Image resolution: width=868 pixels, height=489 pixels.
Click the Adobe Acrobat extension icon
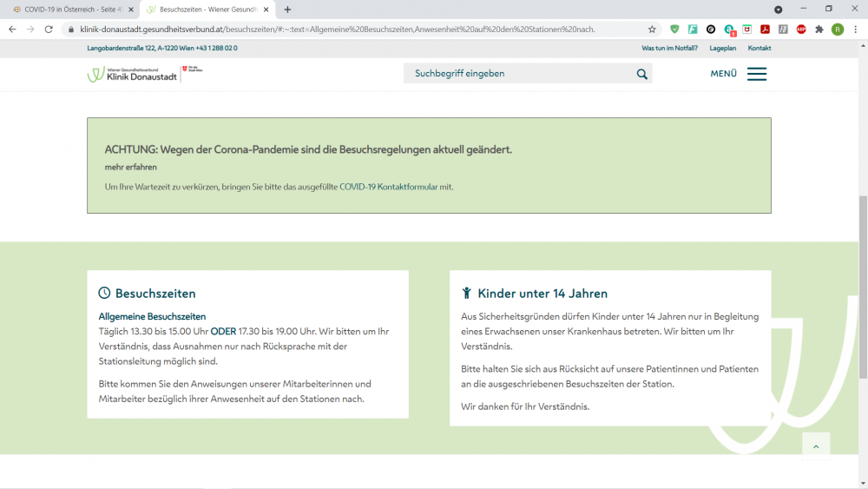766,29
